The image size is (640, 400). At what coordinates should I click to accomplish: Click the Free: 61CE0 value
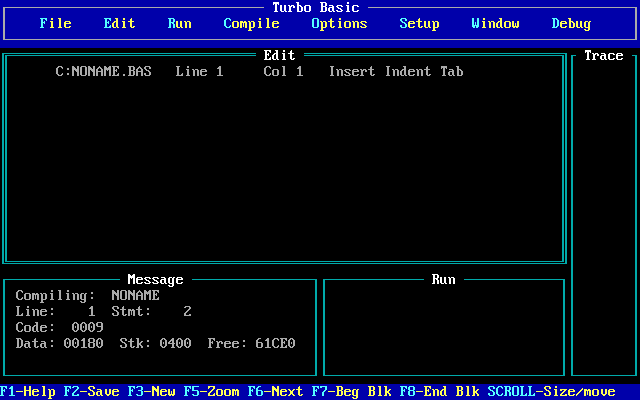pyautogui.click(x=251, y=343)
